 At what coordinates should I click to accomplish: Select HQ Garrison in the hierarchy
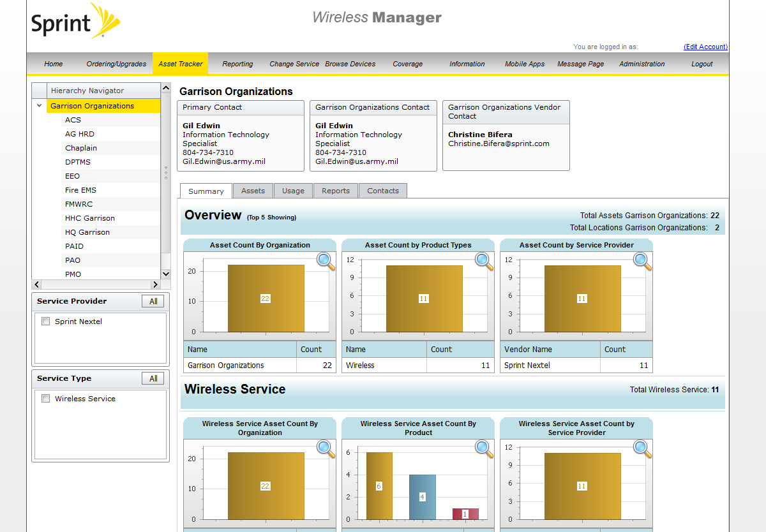coord(87,232)
